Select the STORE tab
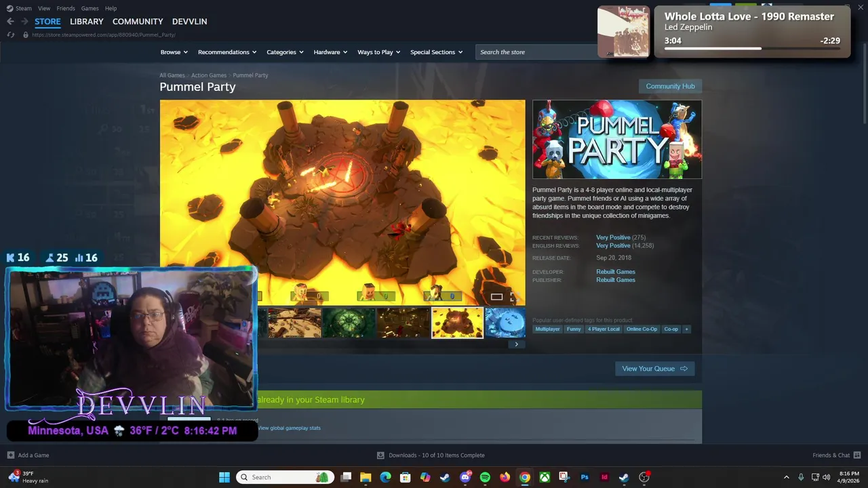The width and height of the screenshot is (868, 488). coord(47,22)
